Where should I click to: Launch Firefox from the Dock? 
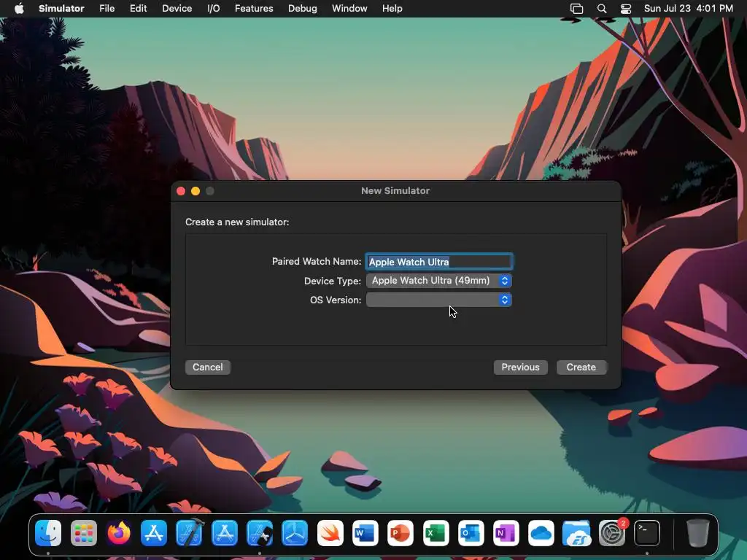[x=119, y=533]
